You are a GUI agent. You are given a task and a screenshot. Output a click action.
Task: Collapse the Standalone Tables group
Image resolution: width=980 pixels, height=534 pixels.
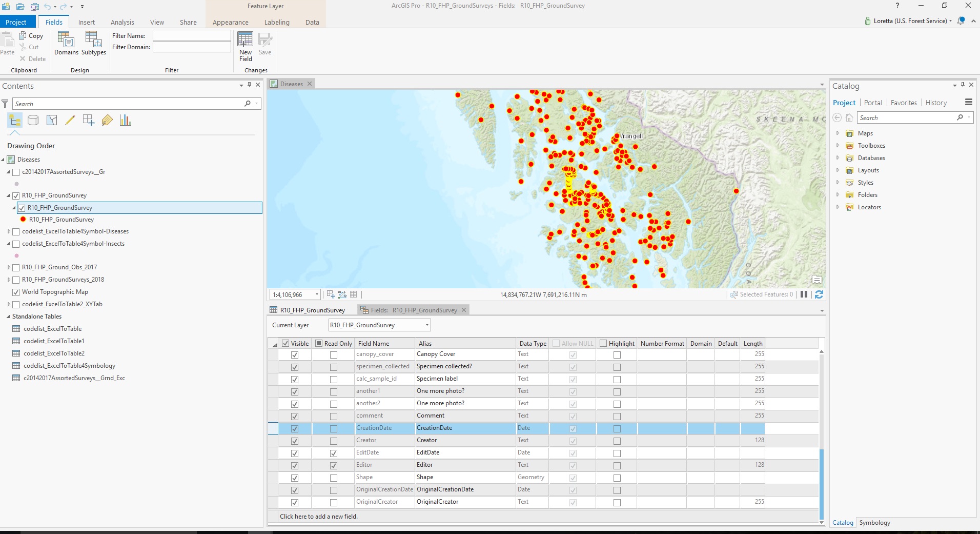tap(8, 317)
